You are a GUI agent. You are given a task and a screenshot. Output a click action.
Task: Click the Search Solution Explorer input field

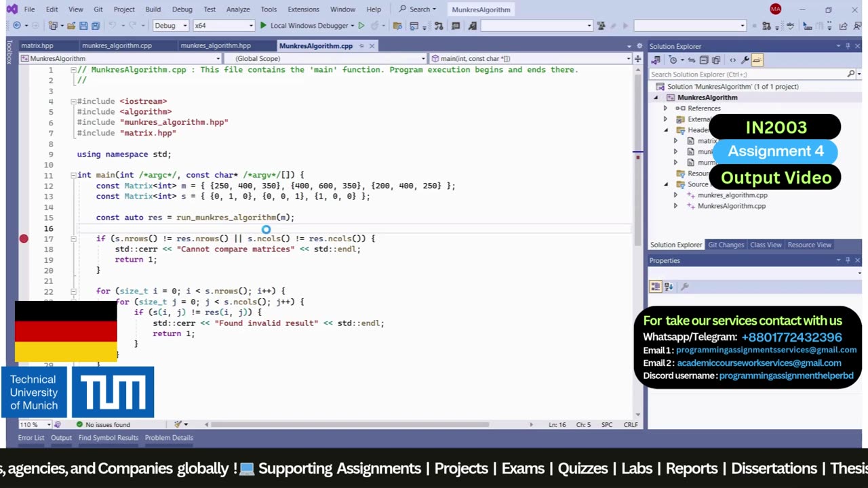point(747,75)
